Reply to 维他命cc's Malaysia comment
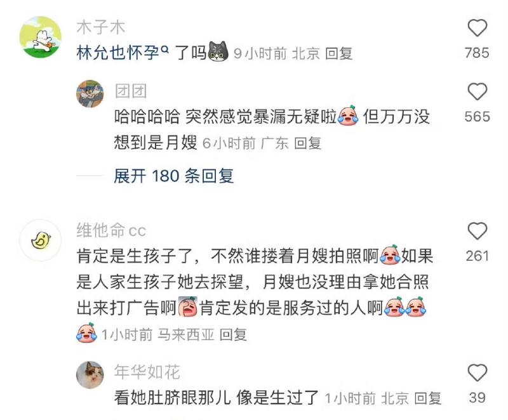The height and width of the screenshot is (420, 508). [x=233, y=334]
